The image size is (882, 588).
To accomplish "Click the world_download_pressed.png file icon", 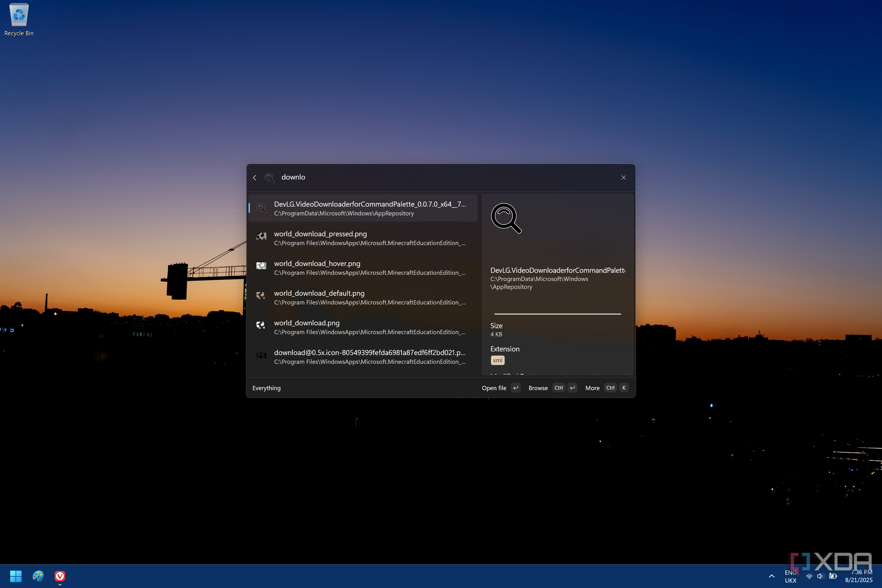I will (x=261, y=236).
